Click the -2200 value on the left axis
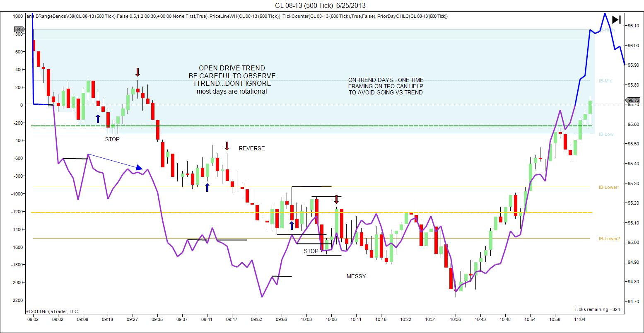Viewport: 644px width, 333px height. point(17,300)
